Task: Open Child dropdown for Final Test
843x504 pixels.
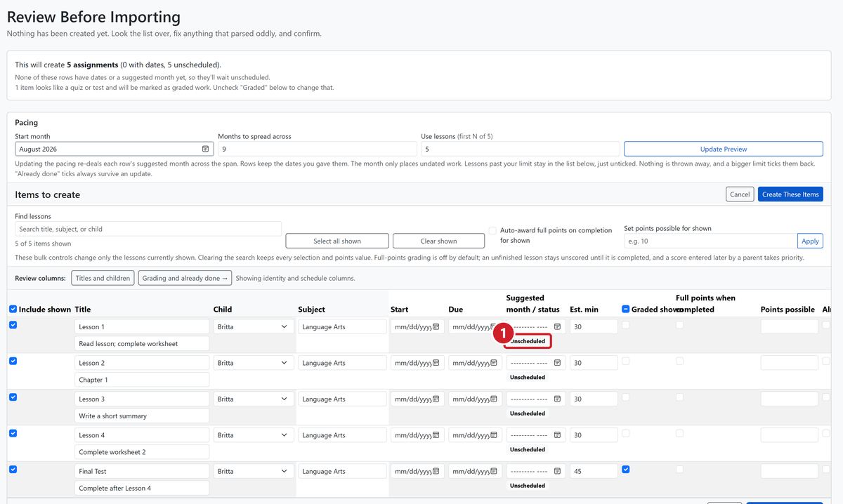Action: coord(253,471)
